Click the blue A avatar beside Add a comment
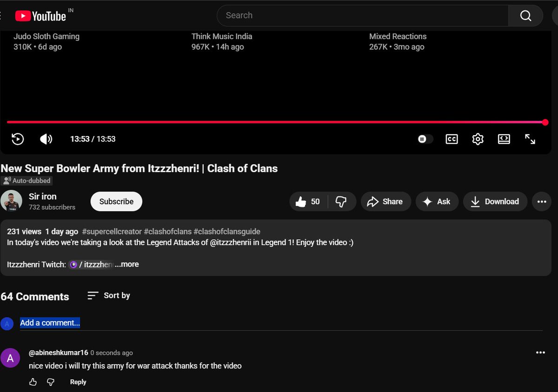The width and height of the screenshot is (558, 392). 7,323
